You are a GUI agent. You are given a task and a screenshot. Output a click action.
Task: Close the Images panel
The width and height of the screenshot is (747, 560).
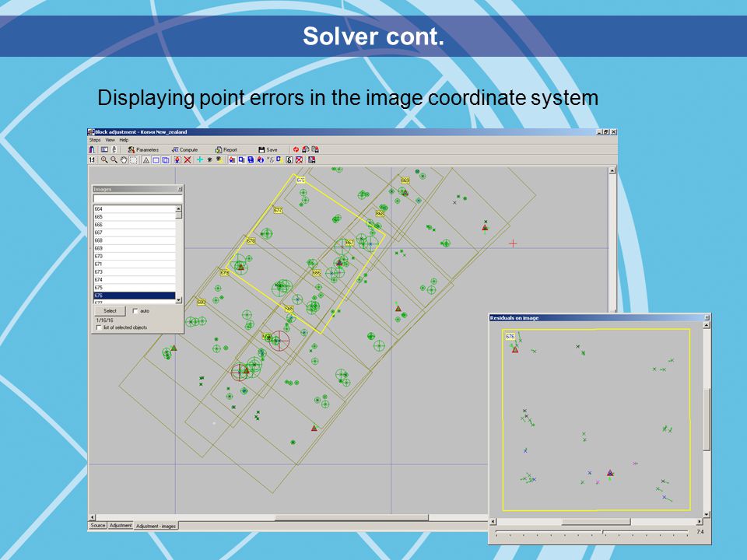[180, 189]
